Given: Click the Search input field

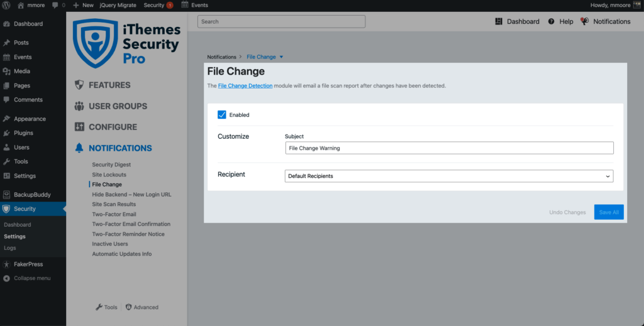Looking at the screenshot, I should 281,21.
